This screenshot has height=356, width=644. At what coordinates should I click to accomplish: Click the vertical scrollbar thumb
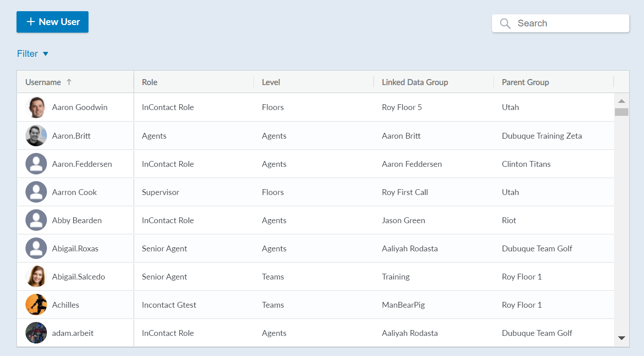(x=621, y=112)
